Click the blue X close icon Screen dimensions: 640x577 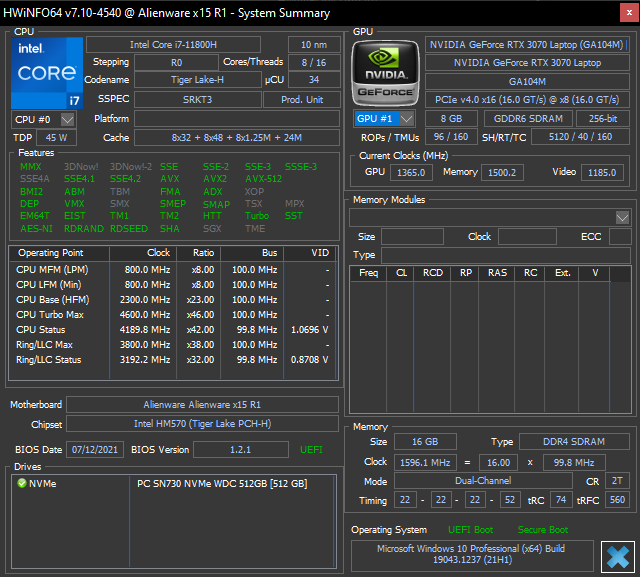tap(619, 556)
